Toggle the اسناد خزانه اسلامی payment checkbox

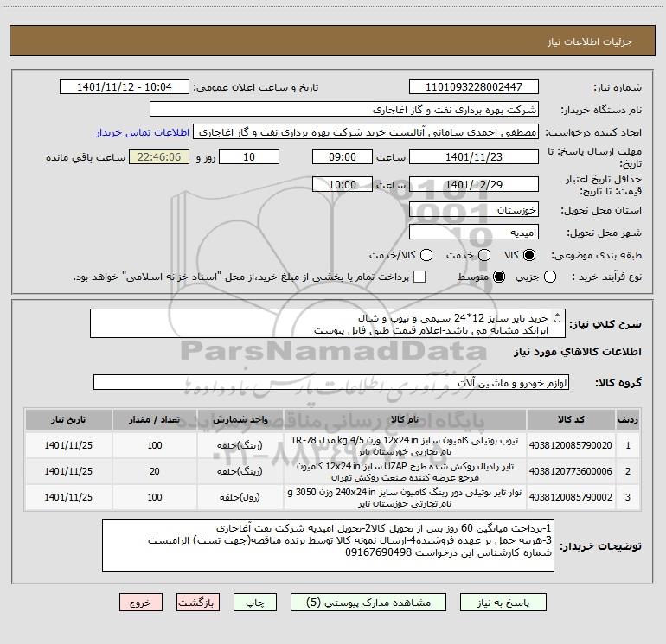[x=419, y=277]
